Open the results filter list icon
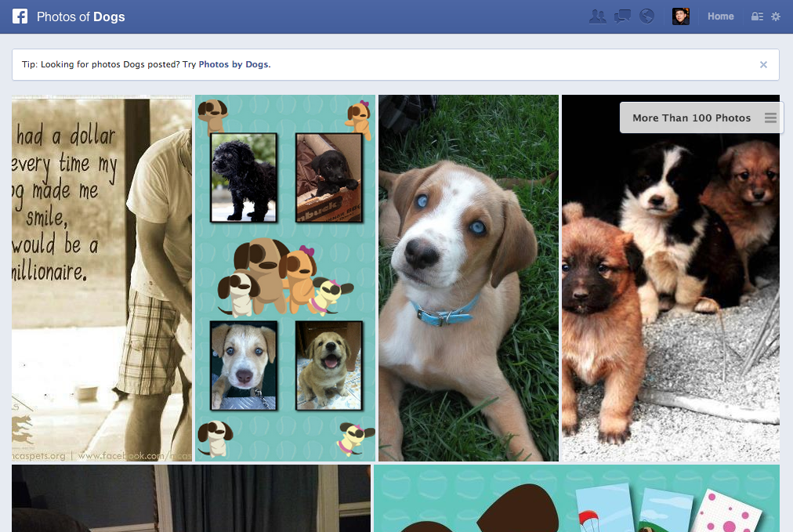 pyautogui.click(x=770, y=118)
